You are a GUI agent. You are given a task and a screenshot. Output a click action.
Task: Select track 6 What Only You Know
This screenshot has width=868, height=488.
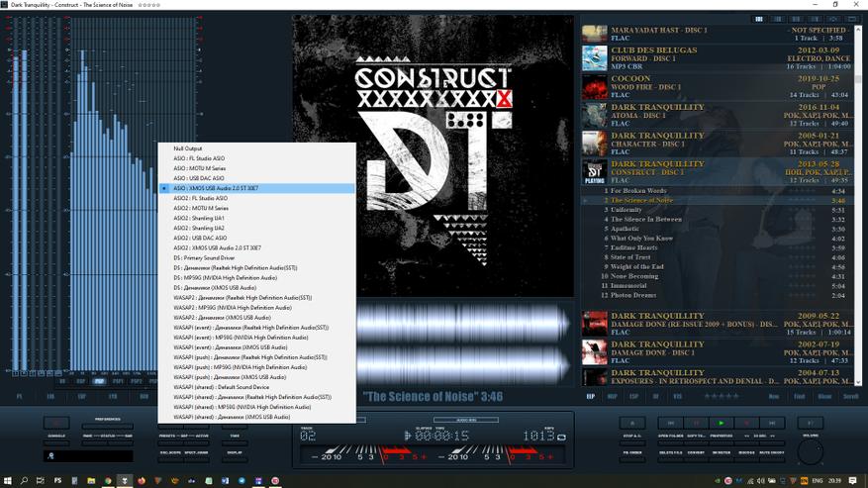718,239
